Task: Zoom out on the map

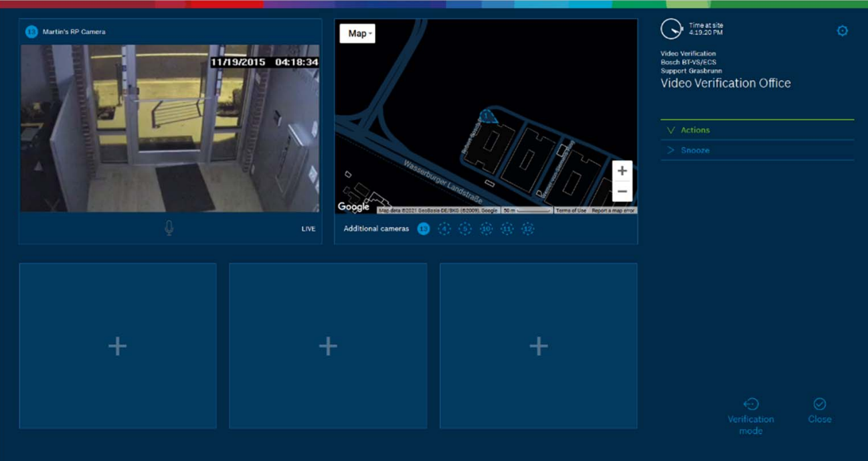Action: point(622,191)
